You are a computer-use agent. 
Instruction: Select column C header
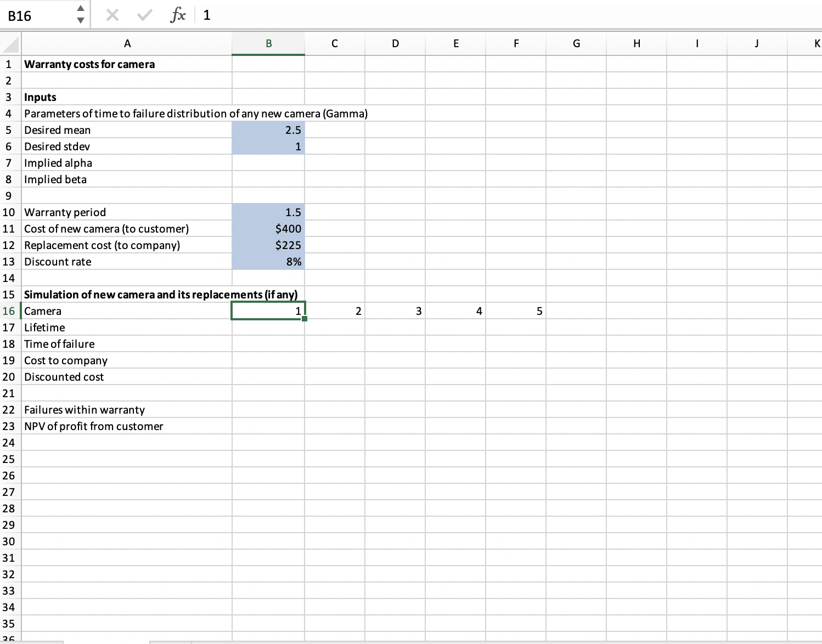pyautogui.click(x=335, y=44)
